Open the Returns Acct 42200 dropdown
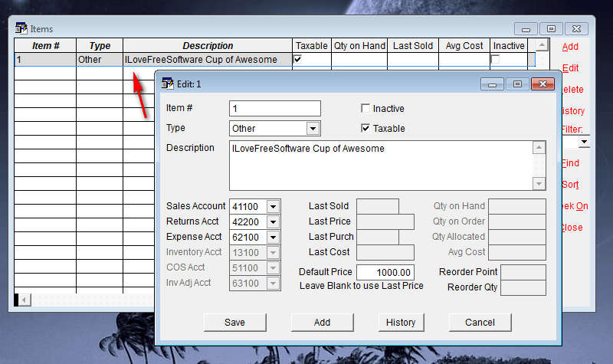Image resolution: width=613 pixels, height=364 pixels. pyautogui.click(x=274, y=221)
